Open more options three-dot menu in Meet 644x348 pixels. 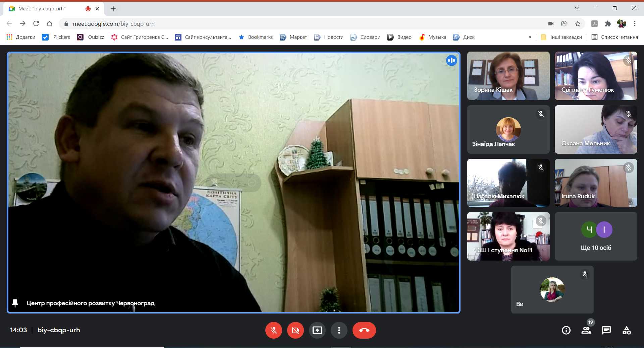[x=339, y=330]
